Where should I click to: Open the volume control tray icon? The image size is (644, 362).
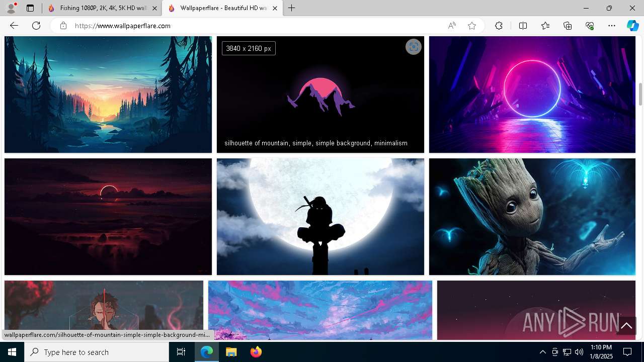click(579, 352)
